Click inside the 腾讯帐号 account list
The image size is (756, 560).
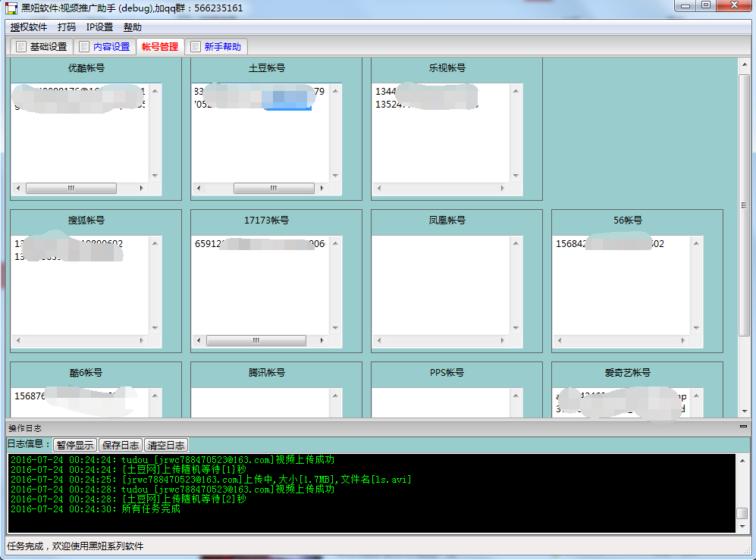pyautogui.click(x=260, y=403)
